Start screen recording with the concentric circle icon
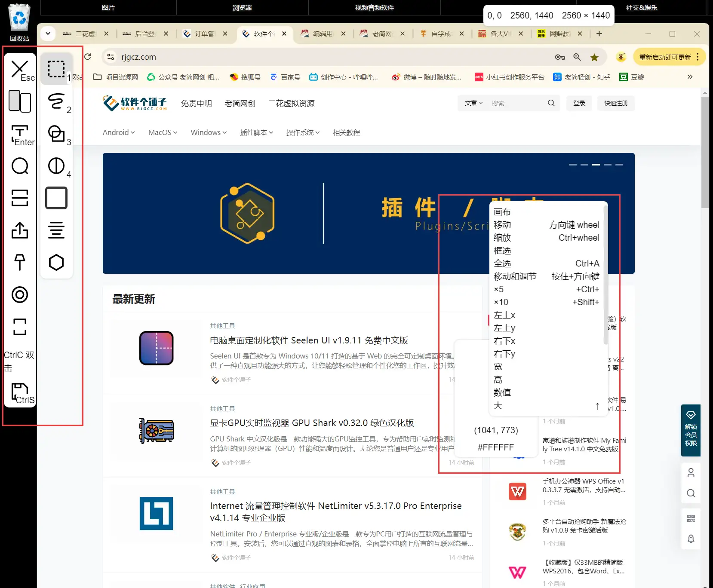 pyautogui.click(x=20, y=294)
